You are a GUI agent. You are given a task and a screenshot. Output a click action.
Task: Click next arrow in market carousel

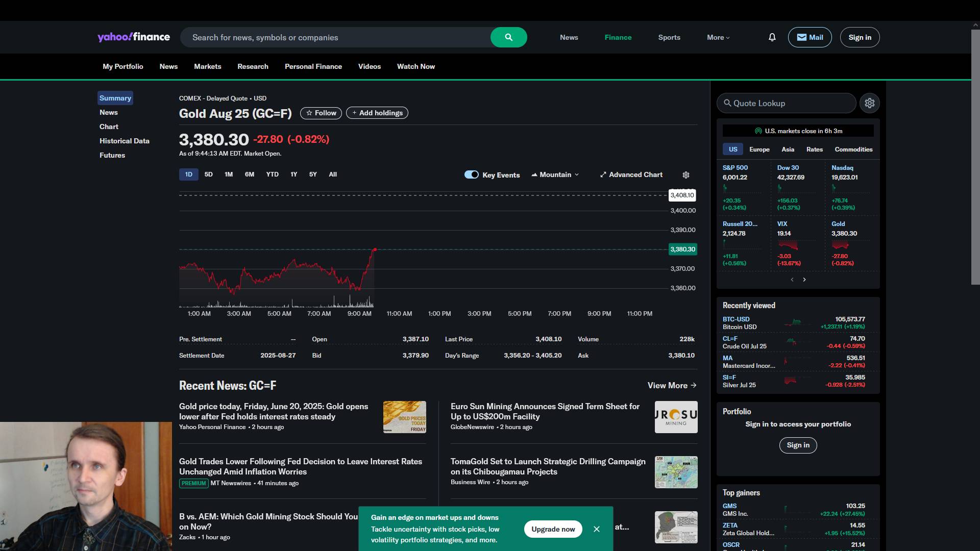tap(804, 280)
